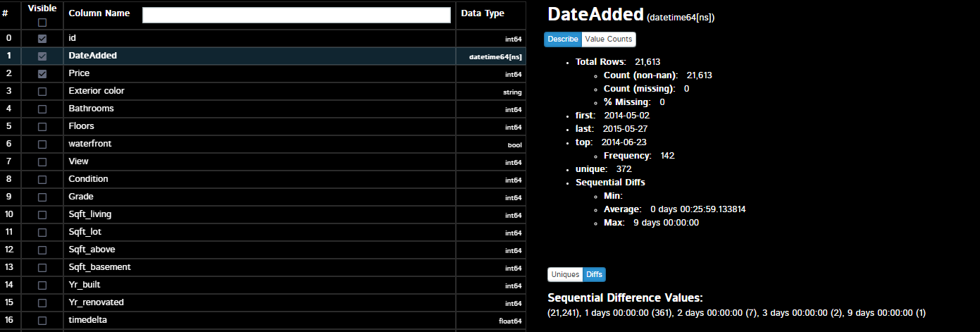Viewport: 980px width, 332px height.
Task: Enable the Sqft_above visibility checkbox
Action: 42,250
